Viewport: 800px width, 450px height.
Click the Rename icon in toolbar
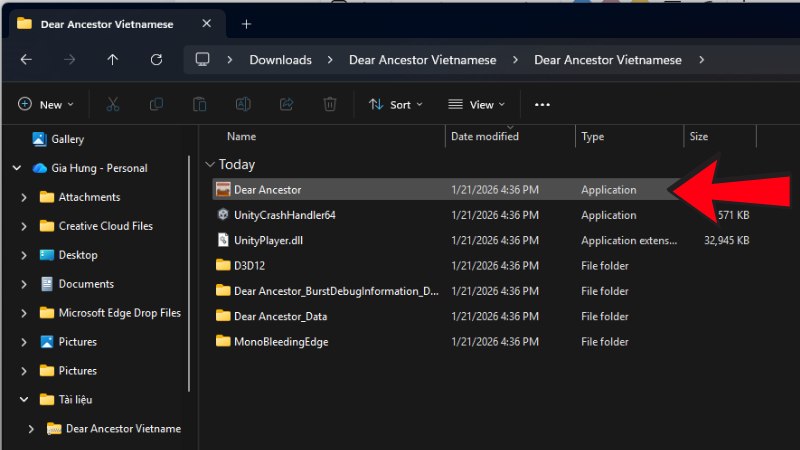[x=242, y=104]
